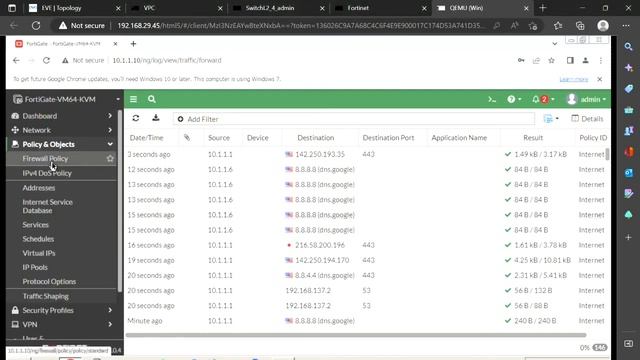Dismiss the Chrome update notice
Screen dimensions: 640x360
tap(600, 79)
